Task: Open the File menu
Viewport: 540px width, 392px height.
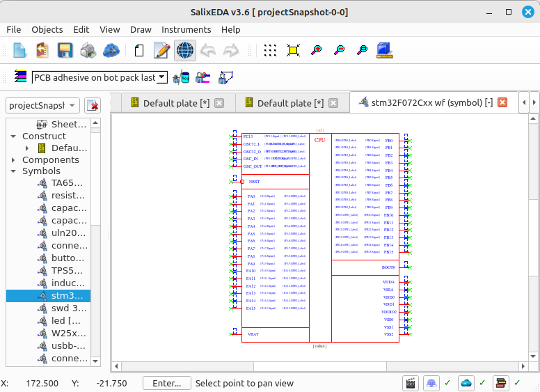Action: click(x=14, y=30)
